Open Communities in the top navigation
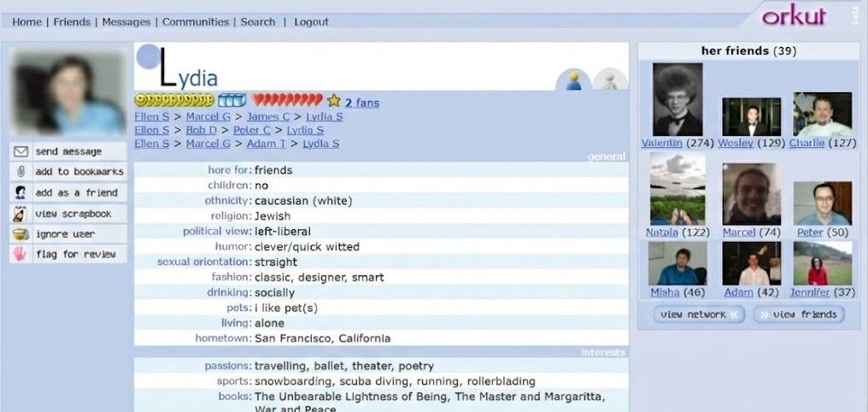 click(x=196, y=21)
